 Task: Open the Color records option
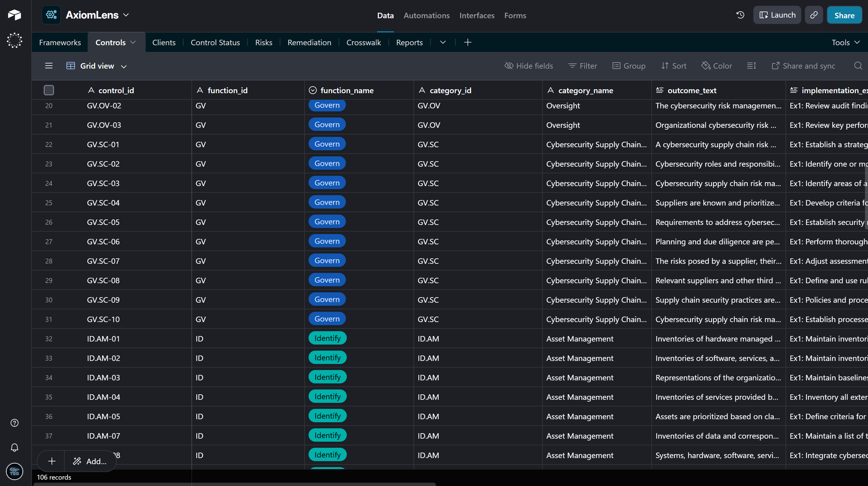(x=717, y=66)
